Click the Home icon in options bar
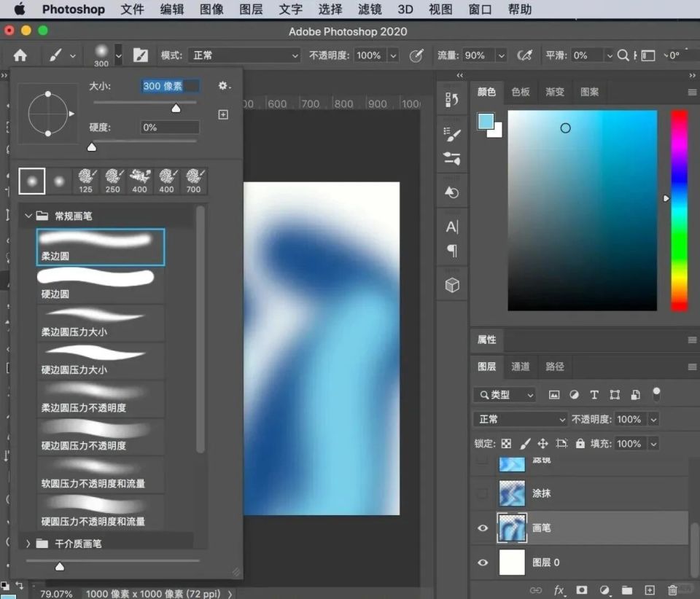This screenshot has width=700, height=599. point(20,55)
